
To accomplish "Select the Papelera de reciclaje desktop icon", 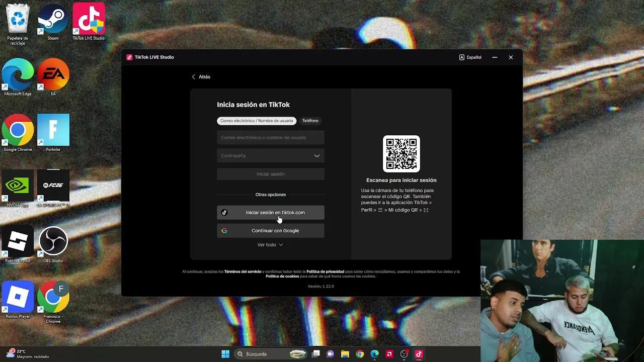I will 18,25.
